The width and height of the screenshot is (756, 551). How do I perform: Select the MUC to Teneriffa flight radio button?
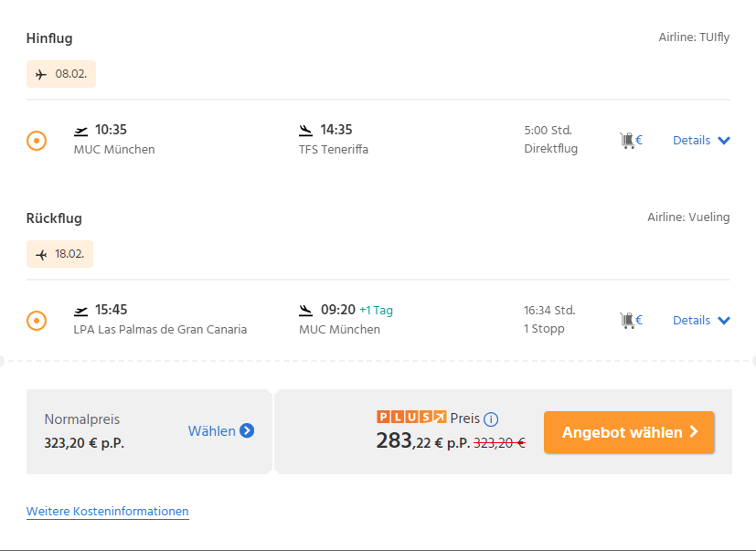click(x=37, y=141)
